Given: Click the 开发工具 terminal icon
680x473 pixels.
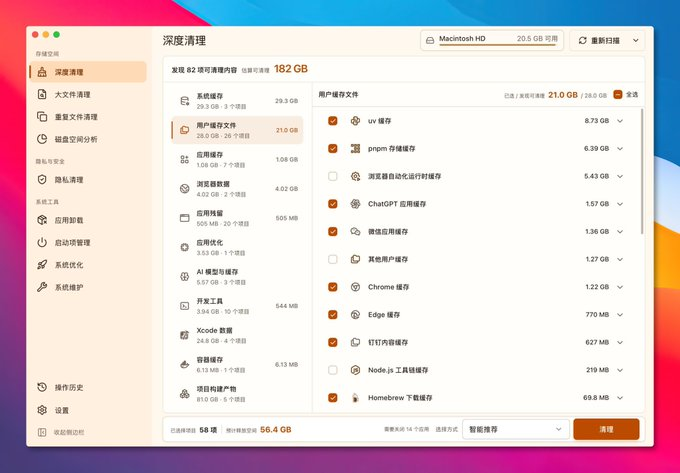Looking at the screenshot, I should (x=185, y=306).
